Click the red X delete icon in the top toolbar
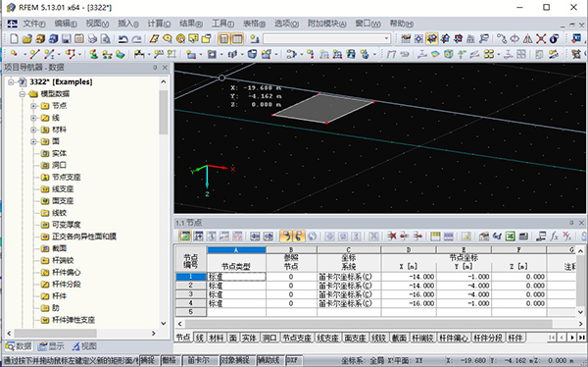Screen dimensions: 588x367 pos(541,38)
